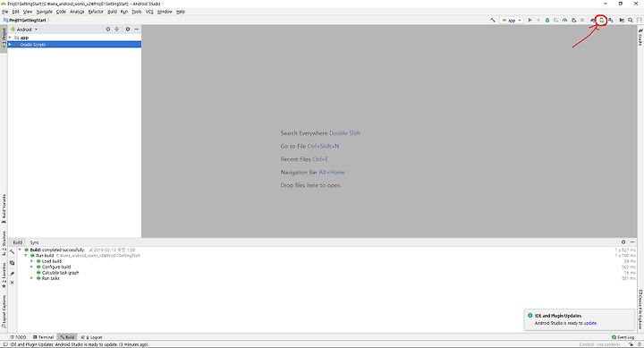The height and width of the screenshot is (348, 644).
Task: Click the Apply Changes lightning icon
Action: (538, 21)
